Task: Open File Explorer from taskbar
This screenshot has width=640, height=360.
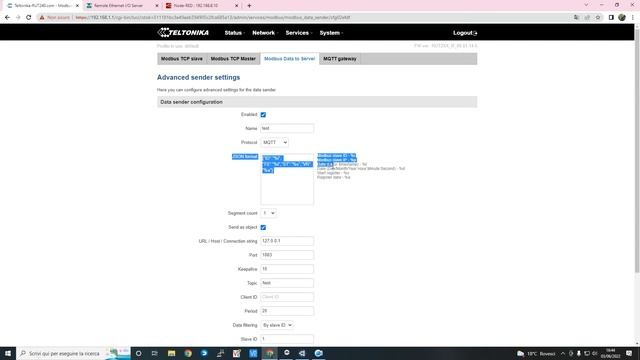Action: pyautogui.click(x=171, y=353)
